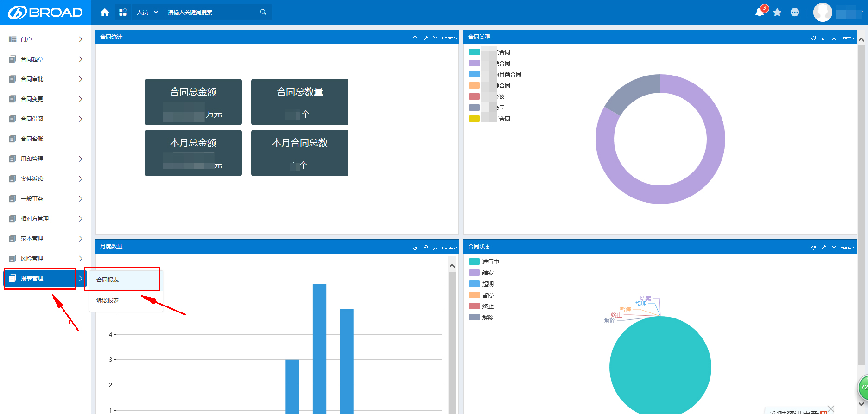The image size is (868, 414).
Task: Close the 合同类型 panel
Action: tap(834, 38)
